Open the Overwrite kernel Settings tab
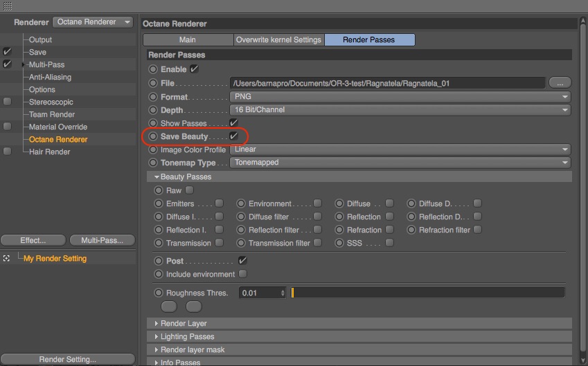Viewport: 588px width, 366px height. coord(279,39)
